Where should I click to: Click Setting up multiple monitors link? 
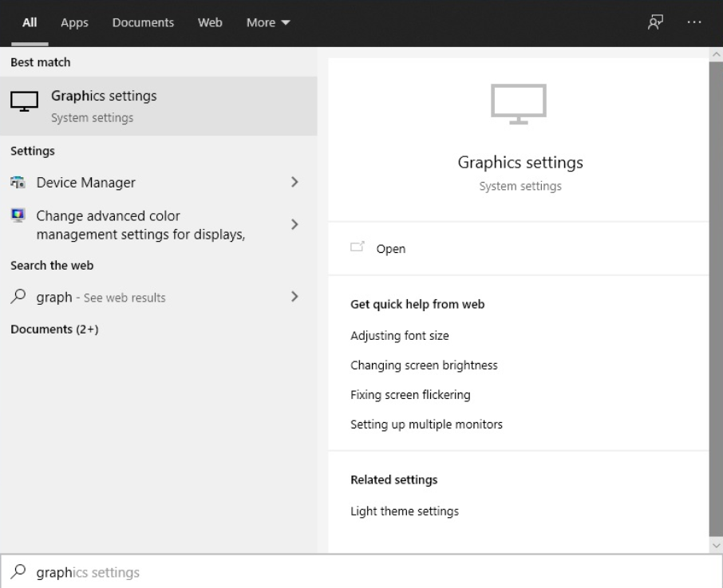pos(426,424)
